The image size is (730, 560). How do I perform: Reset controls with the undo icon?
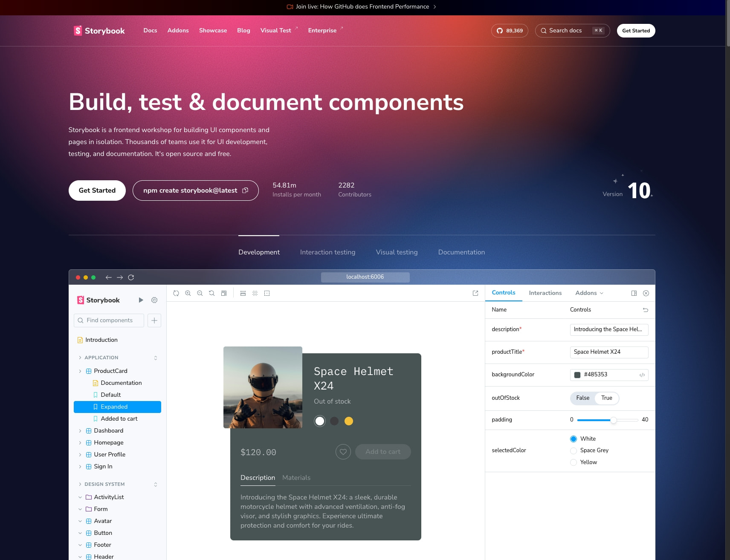click(646, 310)
